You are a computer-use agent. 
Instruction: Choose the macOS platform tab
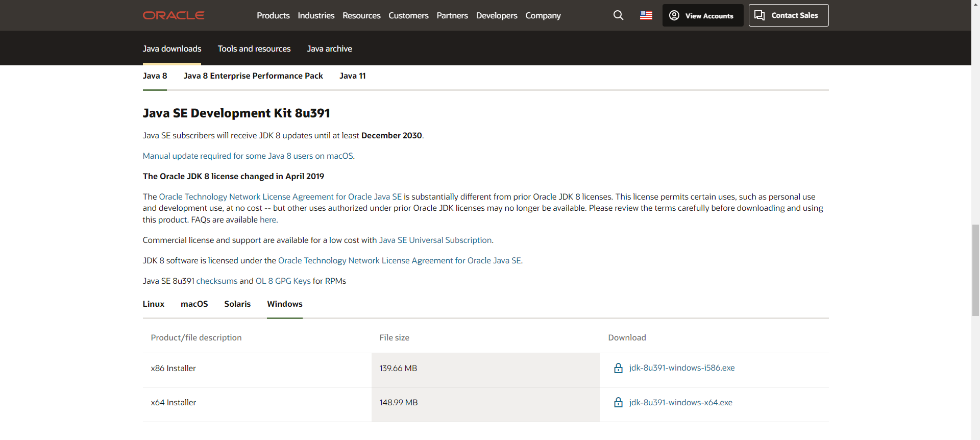pos(194,304)
